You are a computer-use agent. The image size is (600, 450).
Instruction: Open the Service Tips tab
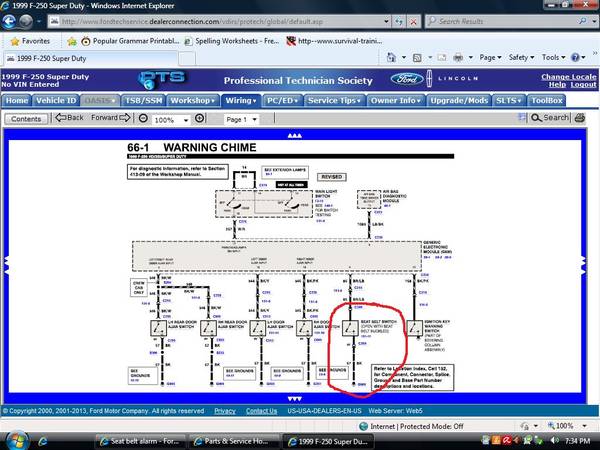pos(334,101)
